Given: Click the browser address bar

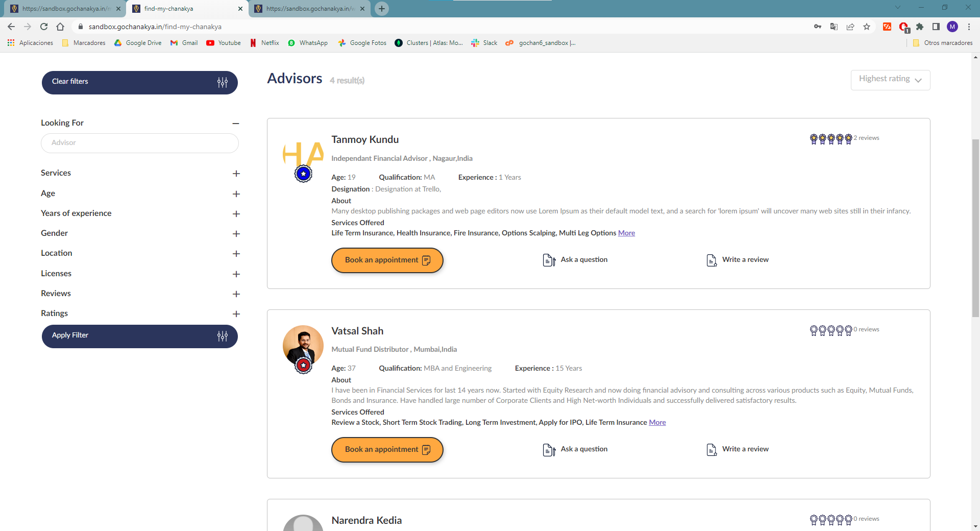Looking at the screenshot, I should point(439,27).
